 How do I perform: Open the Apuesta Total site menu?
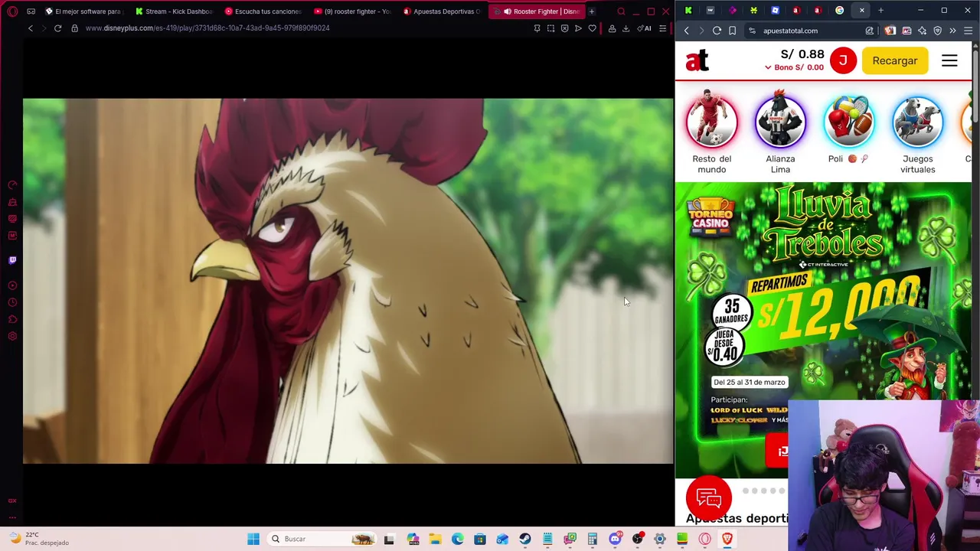pos(949,60)
